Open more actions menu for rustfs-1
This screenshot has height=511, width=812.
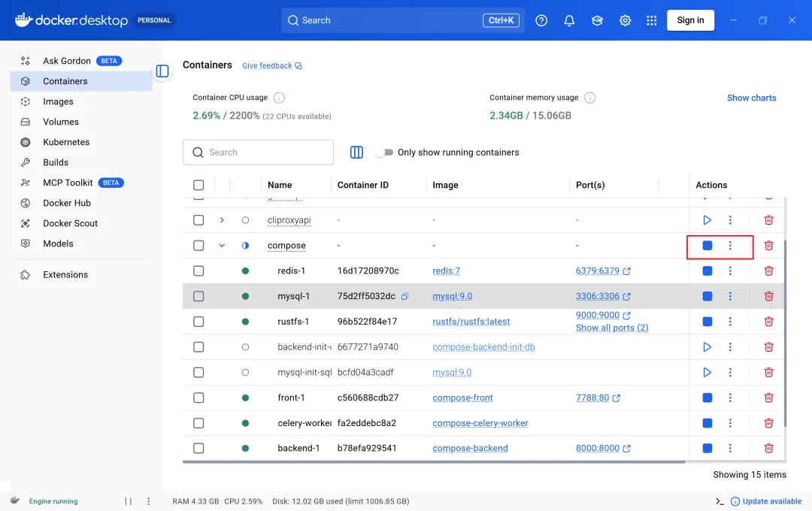[730, 322]
